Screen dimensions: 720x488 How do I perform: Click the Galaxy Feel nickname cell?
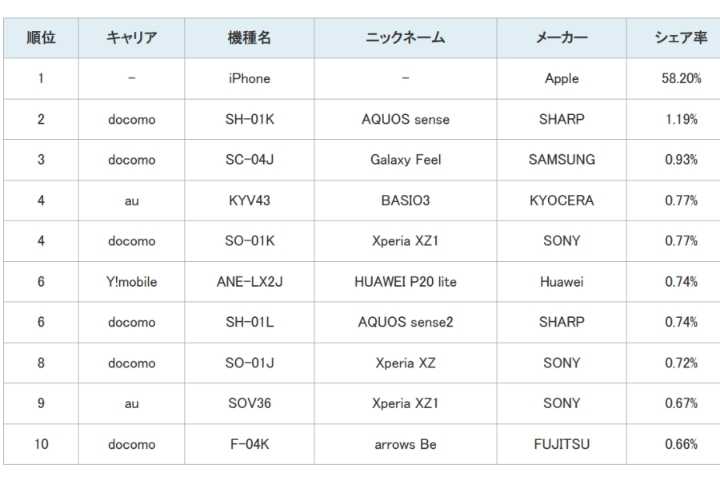pos(405,160)
